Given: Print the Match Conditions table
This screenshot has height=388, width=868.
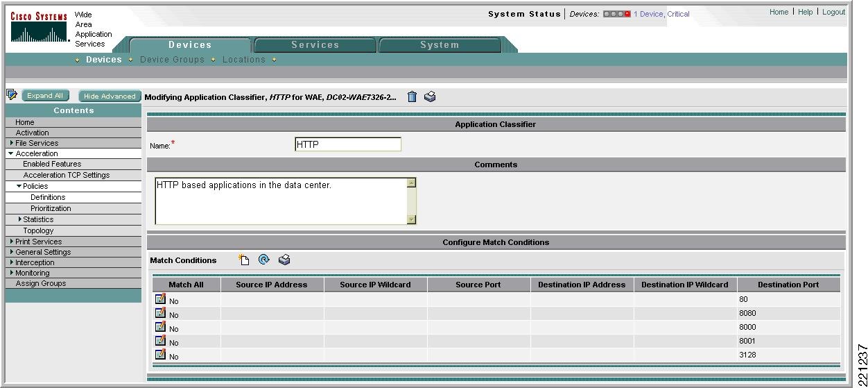Looking at the screenshot, I should coord(284,260).
